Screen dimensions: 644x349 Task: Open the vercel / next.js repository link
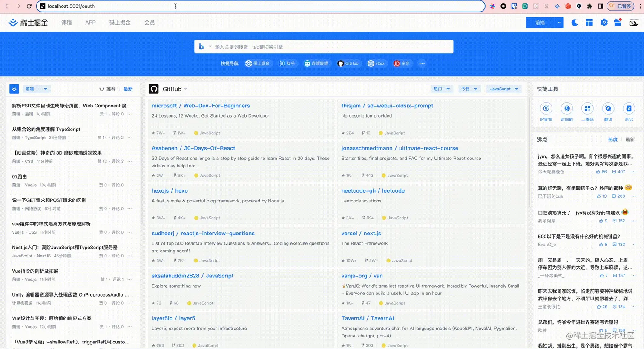coord(361,234)
